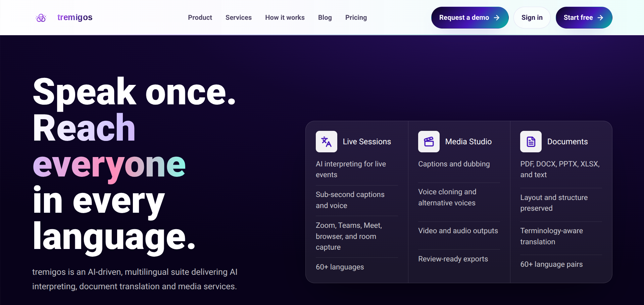Click the tremigos logo icon
Image resolution: width=644 pixels, height=305 pixels.
[x=41, y=18]
